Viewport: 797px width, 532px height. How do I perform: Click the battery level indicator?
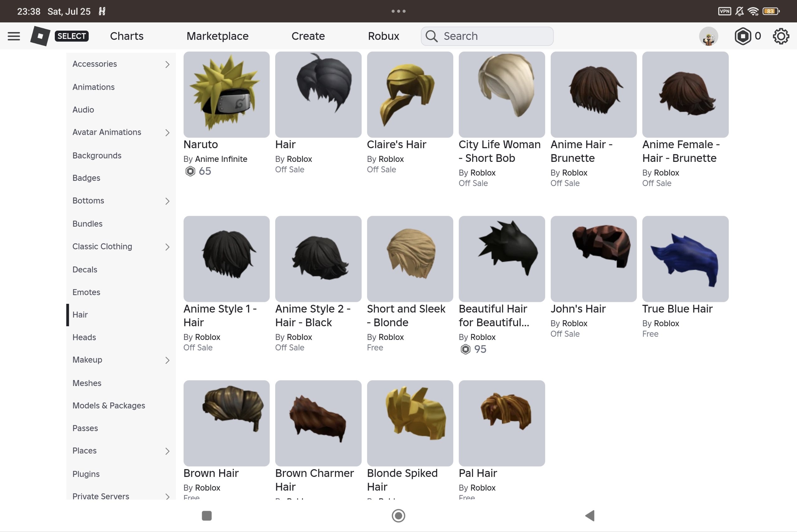pyautogui.click(x=771, y=11)
